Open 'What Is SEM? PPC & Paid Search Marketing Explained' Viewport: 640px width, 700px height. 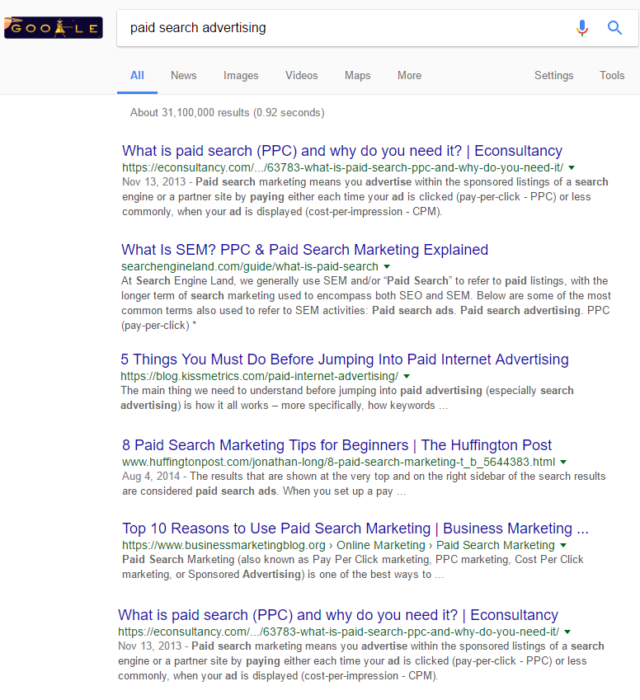tap(305, 250)
